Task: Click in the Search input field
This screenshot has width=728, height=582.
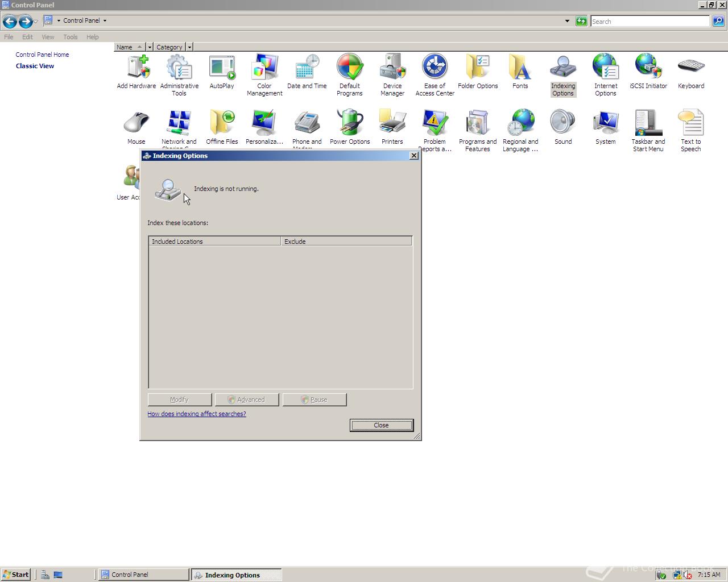Action: coord(650,21)
